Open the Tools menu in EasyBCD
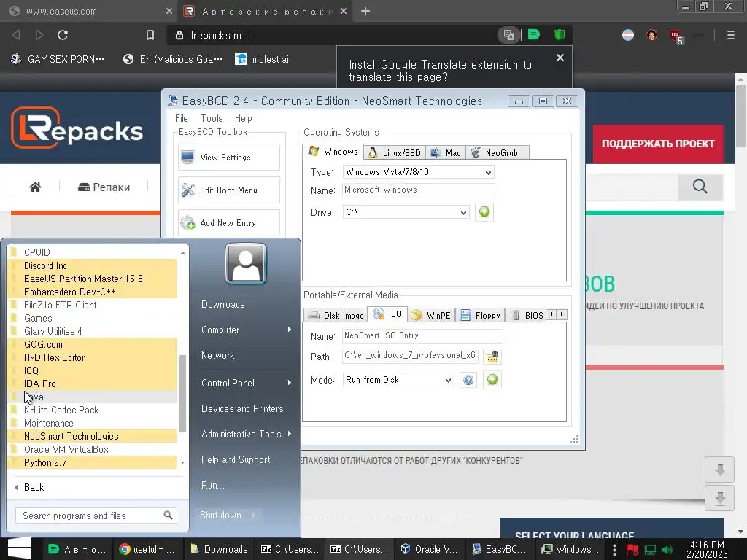The height and width of the screenshot is (560, 747). click(x=212, y=118)
